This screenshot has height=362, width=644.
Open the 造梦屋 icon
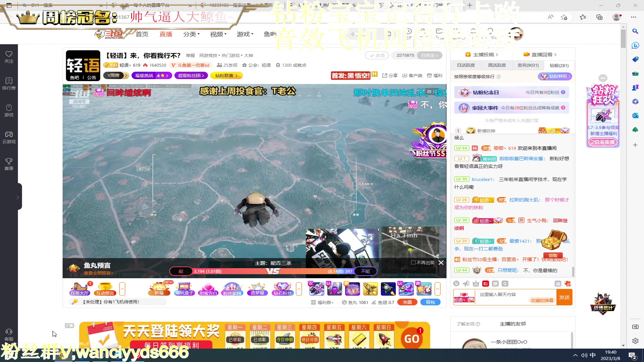(257, 289)
